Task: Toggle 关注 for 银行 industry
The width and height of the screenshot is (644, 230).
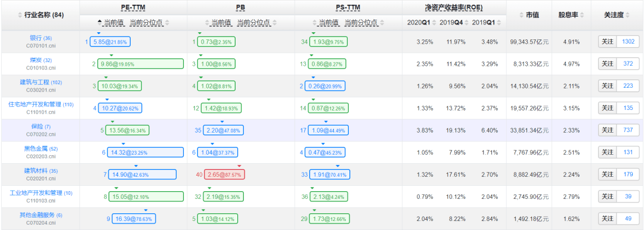Action: (608, 42)
